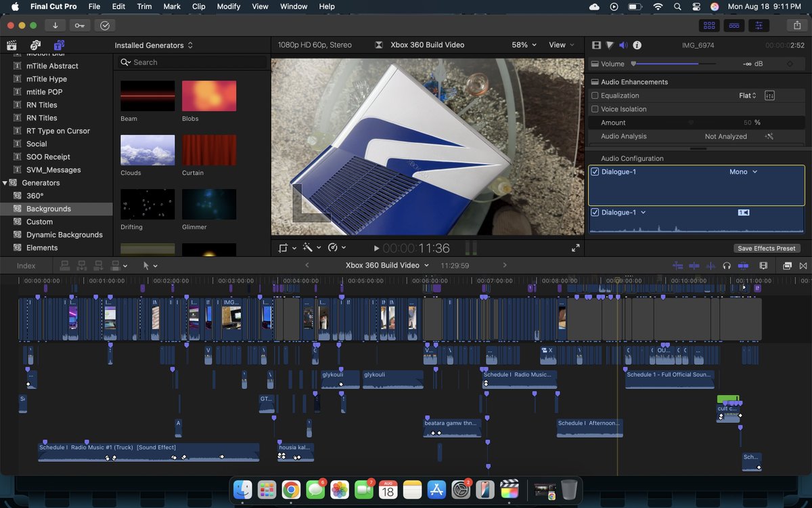Open the Info inspector icon

[x=637, y=45]
